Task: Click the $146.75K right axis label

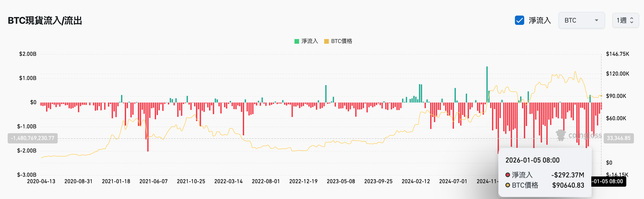Action: [x=618, y=54]
